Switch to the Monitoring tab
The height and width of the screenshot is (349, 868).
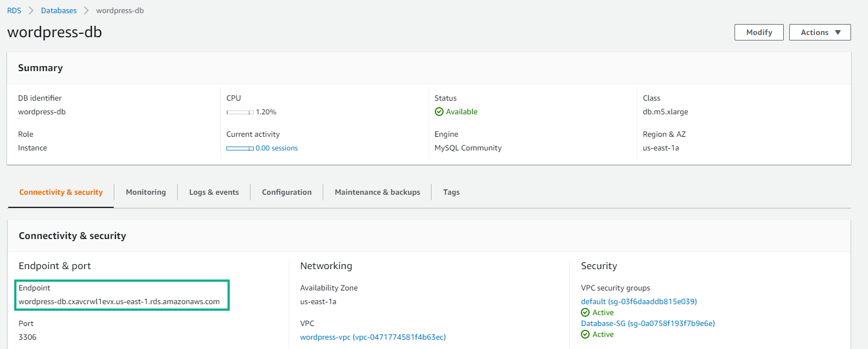point(145,192)
